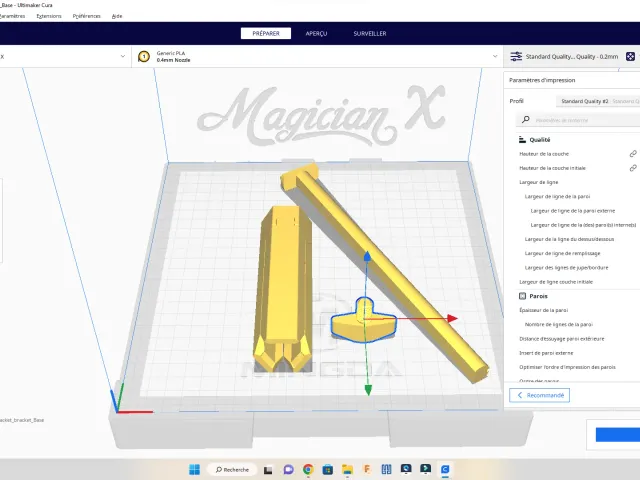
Task: Select Nombre de lignes de la paroi
Action: pyautogui.click(x=558, y=324)
